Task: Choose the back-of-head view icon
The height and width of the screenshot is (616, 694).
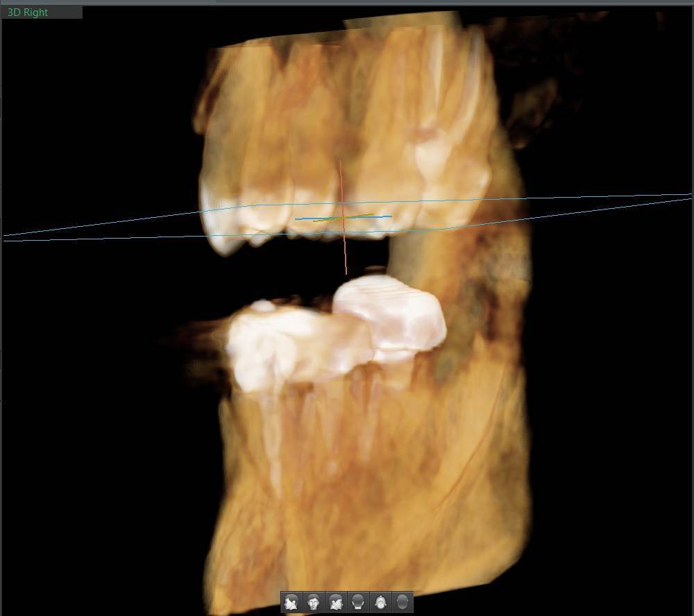Action: tap(358, 601)
